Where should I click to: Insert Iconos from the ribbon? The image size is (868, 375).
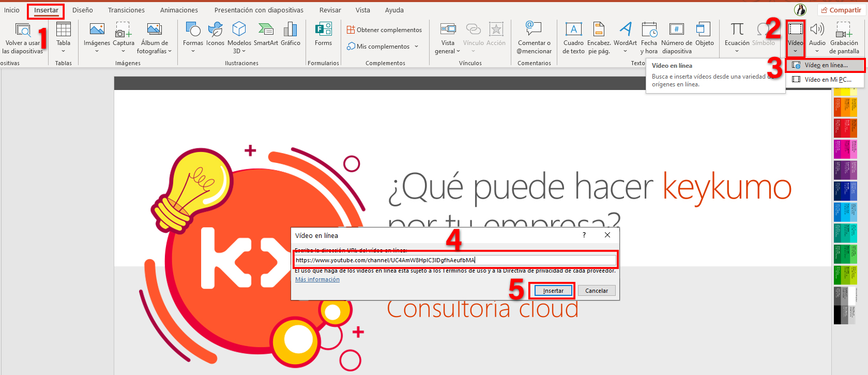tap(215, 34)
